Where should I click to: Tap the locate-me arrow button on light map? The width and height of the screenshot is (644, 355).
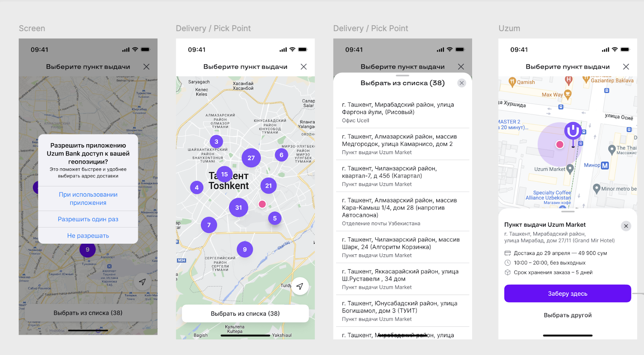[x=300, y=286]
